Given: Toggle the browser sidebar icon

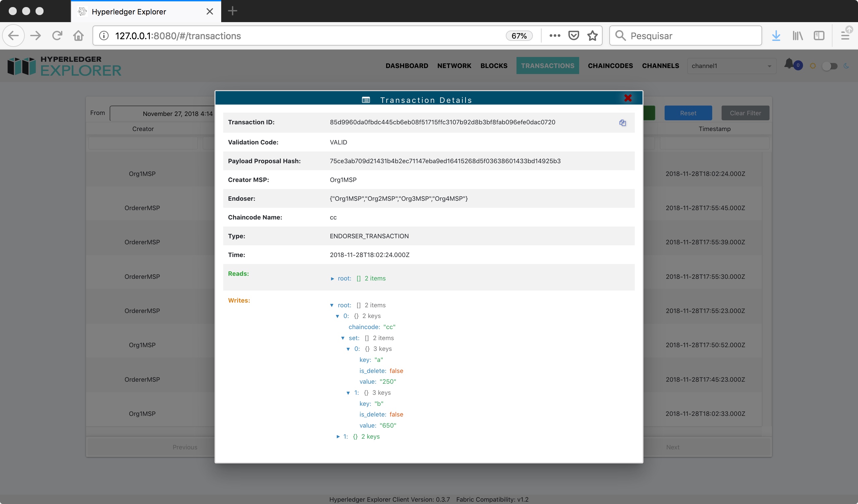Looking at the screenshot, I should point(819,36).
